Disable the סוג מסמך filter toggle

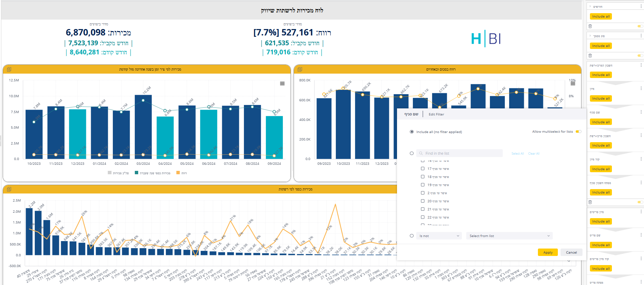pyautogui.click(x=640, y=55)
